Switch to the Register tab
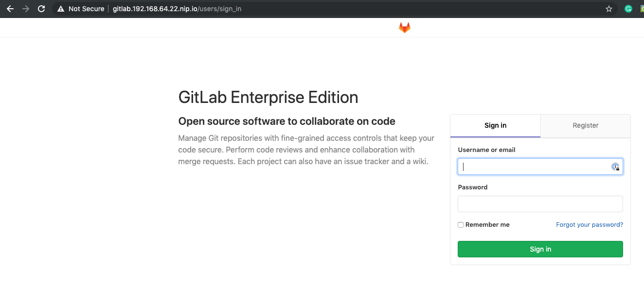This screenshot has width=644, height=304. click(x=586, y=126)
